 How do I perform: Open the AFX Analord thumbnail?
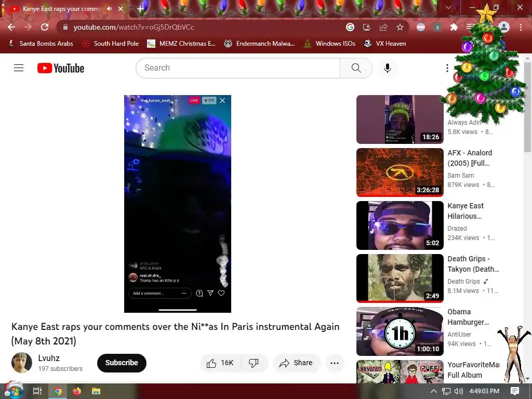pyautogui.click(x=400, y=172)
